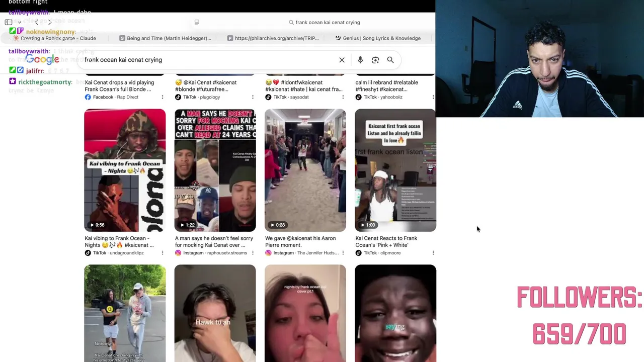Image resolution: width=644 pixels, height=362 pixels.
Task: Click the Google logo
Action: [42, 60]
